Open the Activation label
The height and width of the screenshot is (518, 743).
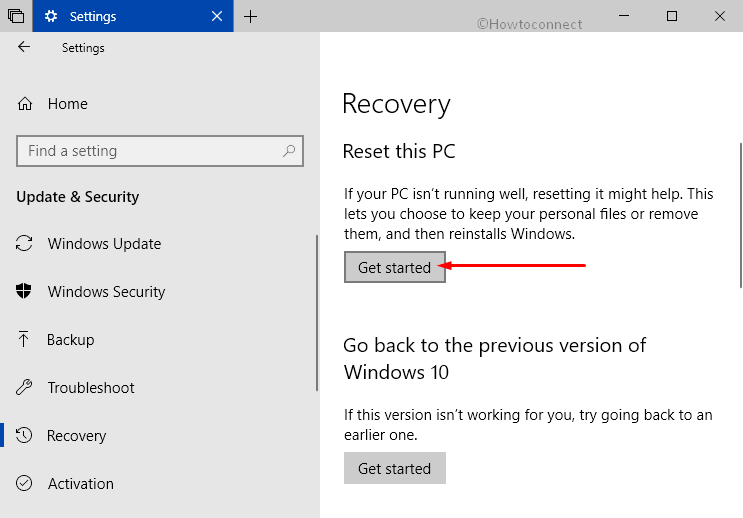pyautogui.click(x=81, y=483)
